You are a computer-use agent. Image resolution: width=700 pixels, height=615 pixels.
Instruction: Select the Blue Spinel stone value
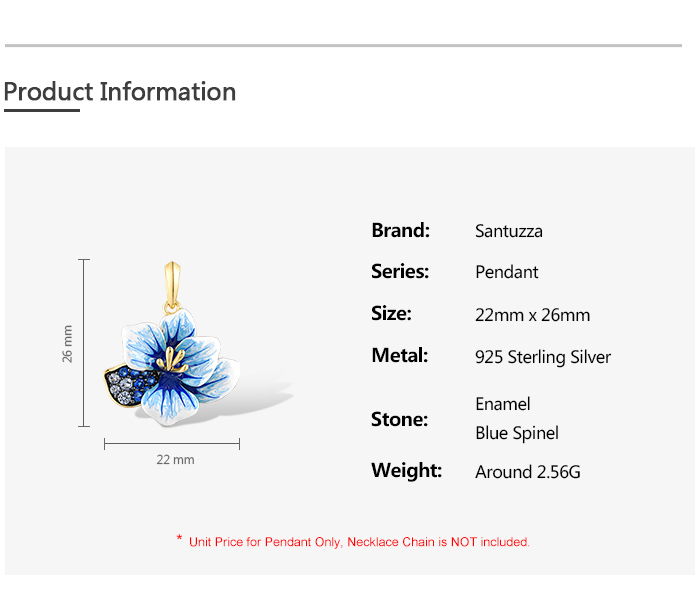(517, 433)
